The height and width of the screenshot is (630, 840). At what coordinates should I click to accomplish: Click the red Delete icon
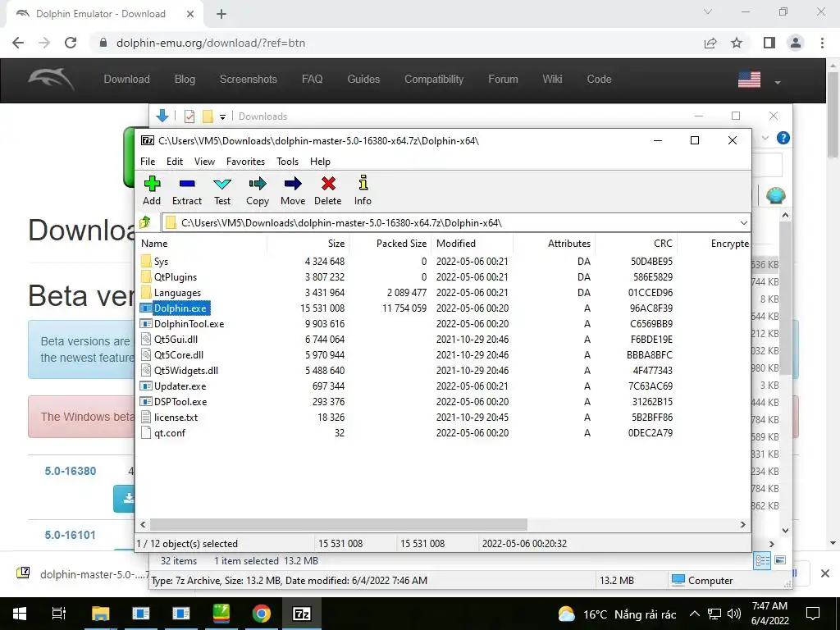(328, 190)
